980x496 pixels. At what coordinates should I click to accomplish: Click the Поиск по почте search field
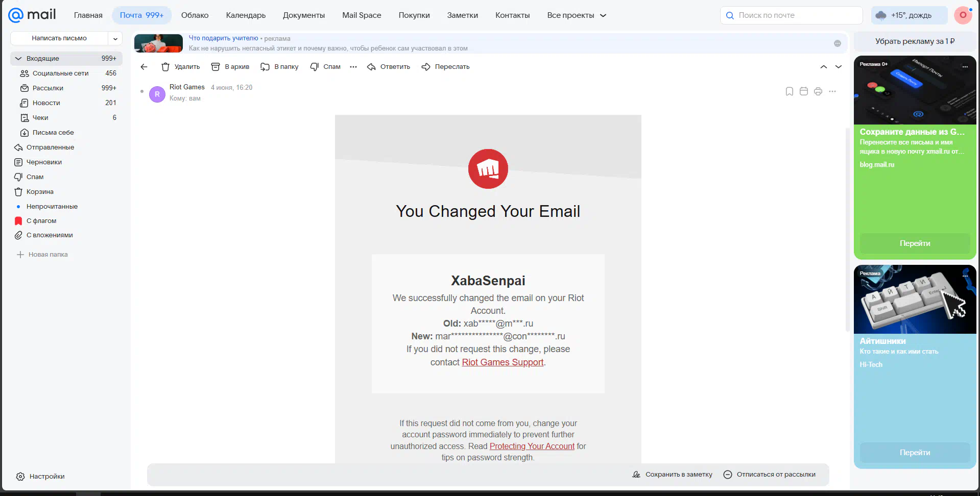792,15
